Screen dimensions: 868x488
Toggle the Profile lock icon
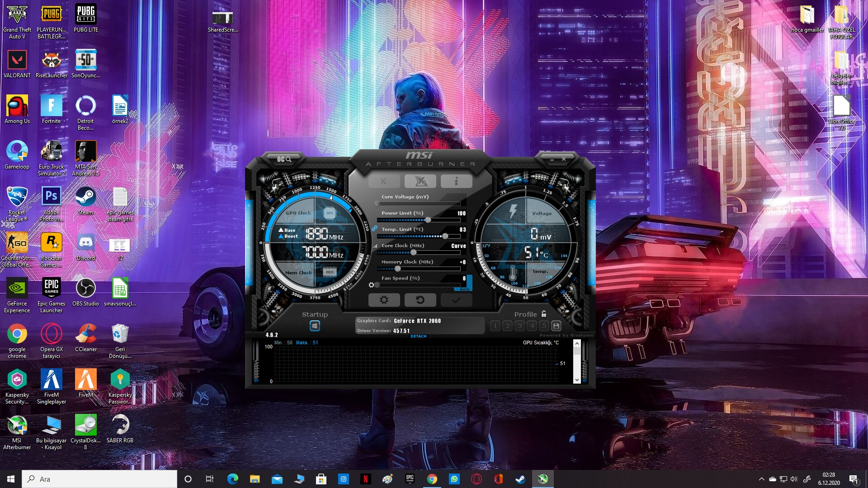pyautogui.click(x=544, y=314)
